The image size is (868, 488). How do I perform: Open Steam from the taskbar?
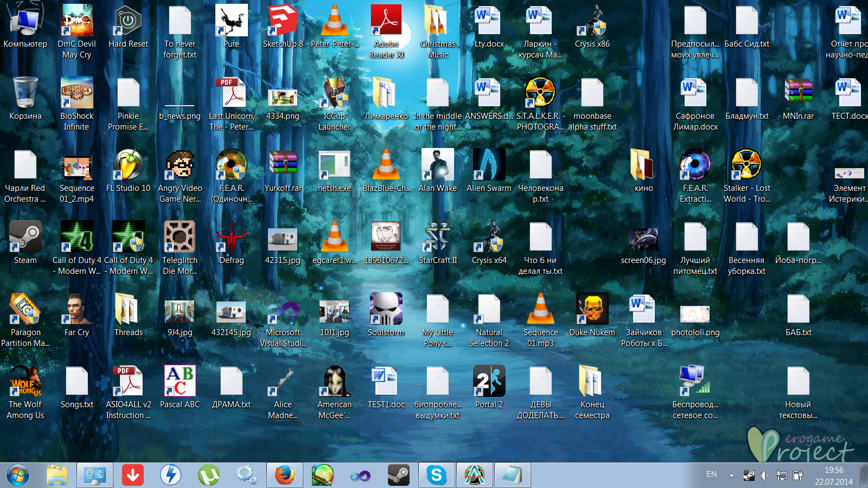(399, 476)
